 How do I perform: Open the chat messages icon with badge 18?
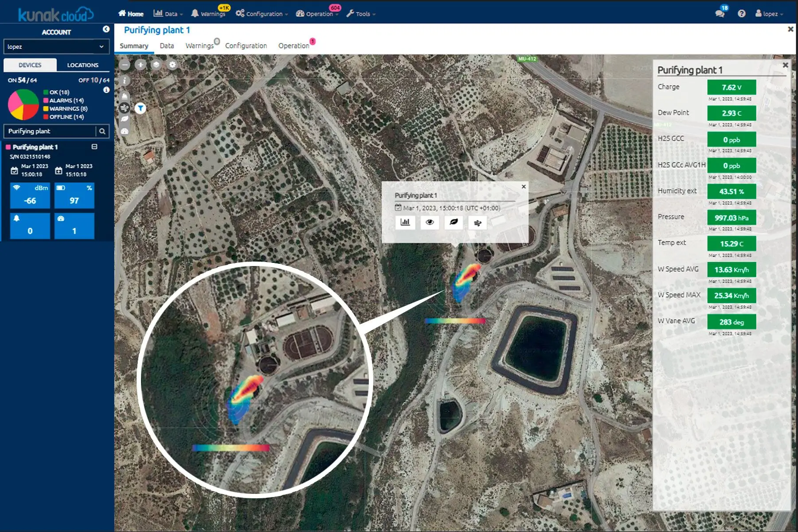(x=720, y=13)
